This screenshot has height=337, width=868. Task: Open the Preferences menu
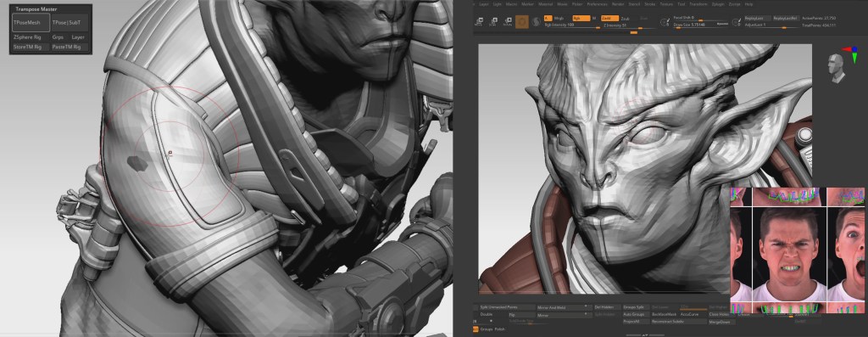pos(597,4)
